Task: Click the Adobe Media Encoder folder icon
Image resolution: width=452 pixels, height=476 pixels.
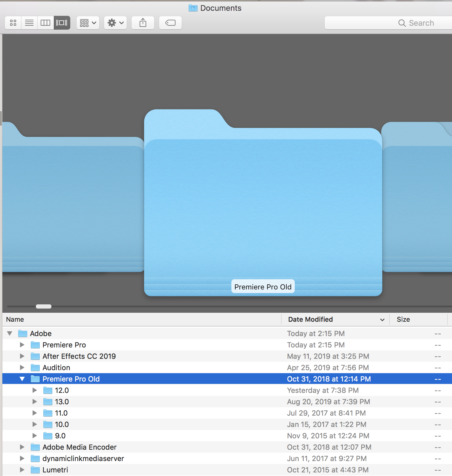Action: tap(35, 447)
